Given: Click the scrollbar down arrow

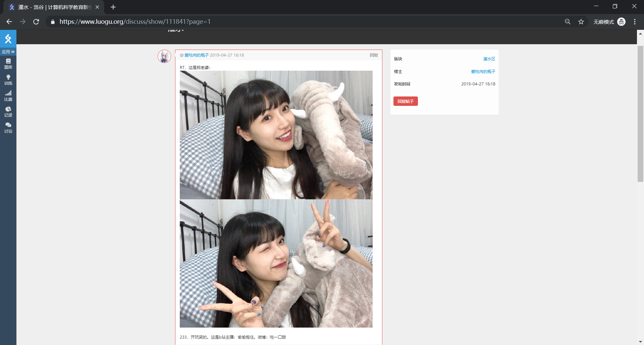Looking at the screenshot, I should (x=640, y=342).
